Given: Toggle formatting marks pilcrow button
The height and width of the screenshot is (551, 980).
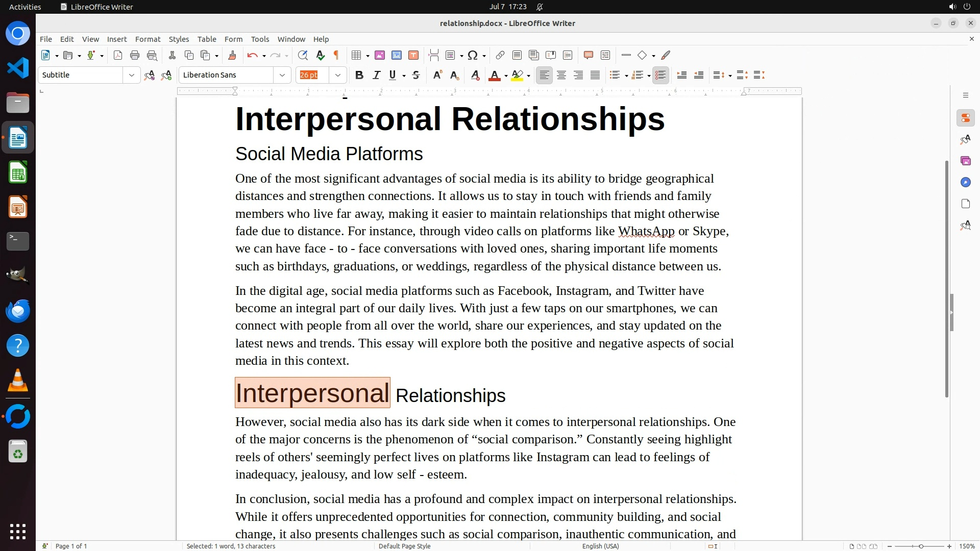Looking at the screenshot, I should click(336, 55).
